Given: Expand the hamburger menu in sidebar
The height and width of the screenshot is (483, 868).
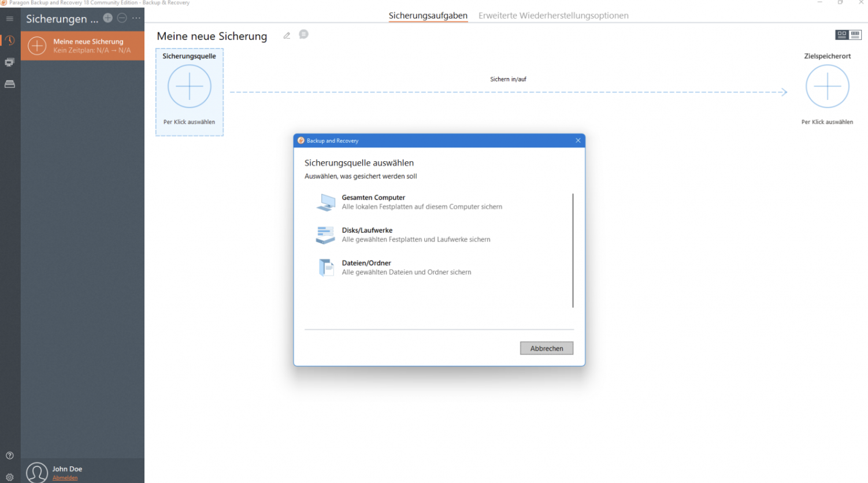Looking at the screenshot, I should tap(10, 18).
